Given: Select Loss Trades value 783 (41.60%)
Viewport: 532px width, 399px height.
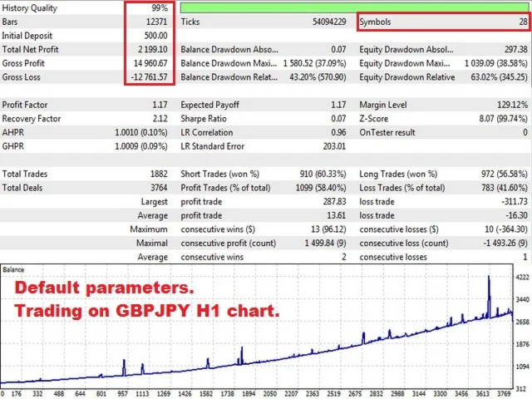Looking at the screenshot, I should [x=505, y=188].
